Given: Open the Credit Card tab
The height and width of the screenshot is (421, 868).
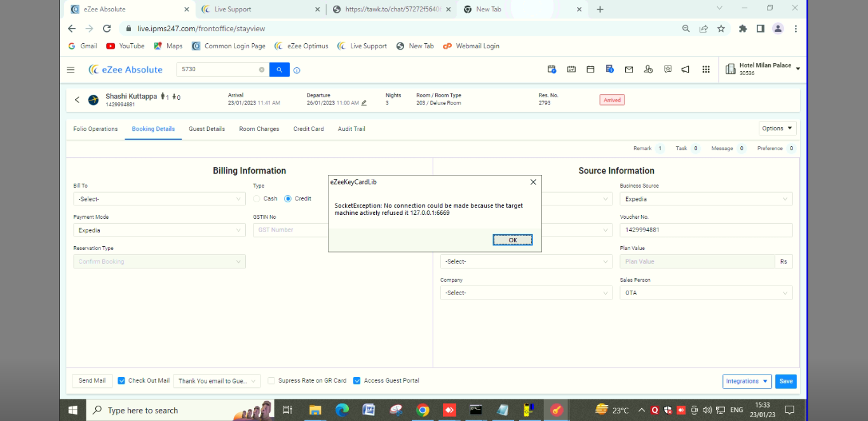Looking at the screenshot, I should 309,129.
